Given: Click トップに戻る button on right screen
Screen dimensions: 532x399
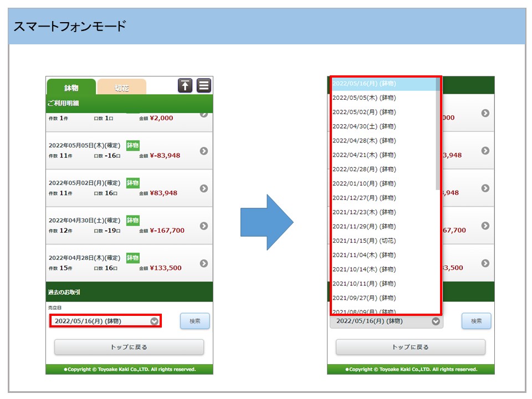Looking at the screenshot, I should (x=411, y=347).
